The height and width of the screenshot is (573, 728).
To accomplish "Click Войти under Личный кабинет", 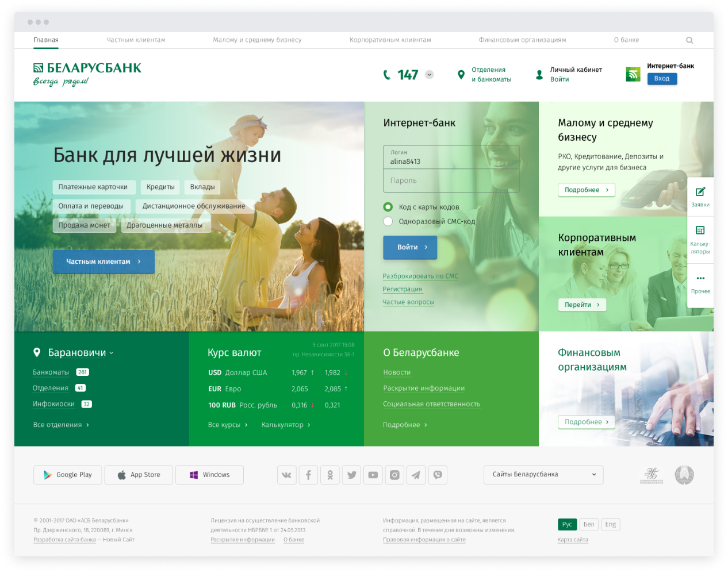I will 560,80.
